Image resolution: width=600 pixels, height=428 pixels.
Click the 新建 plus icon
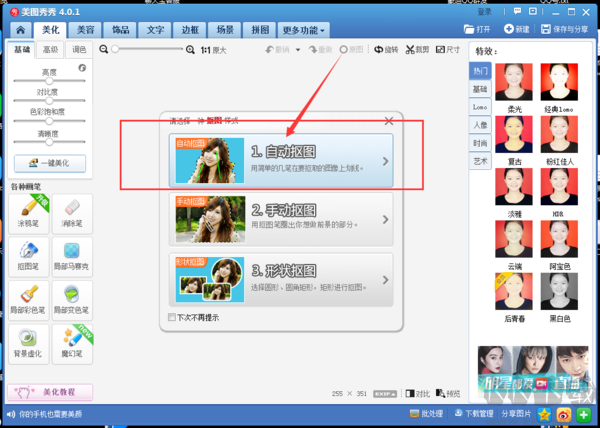coord(509,29)
